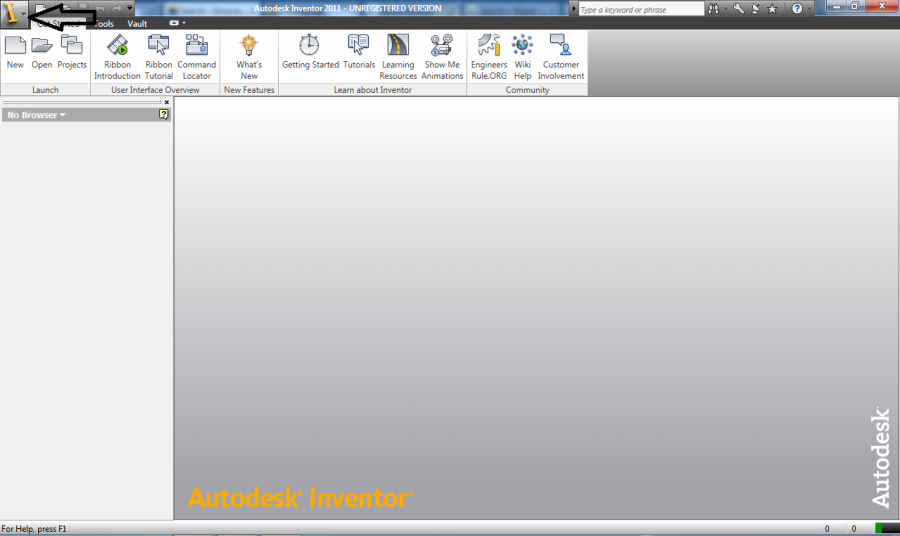Screen dimensions: 900x536
Task: Open the Projects dialog icon
Action: (x=72, y=45)
